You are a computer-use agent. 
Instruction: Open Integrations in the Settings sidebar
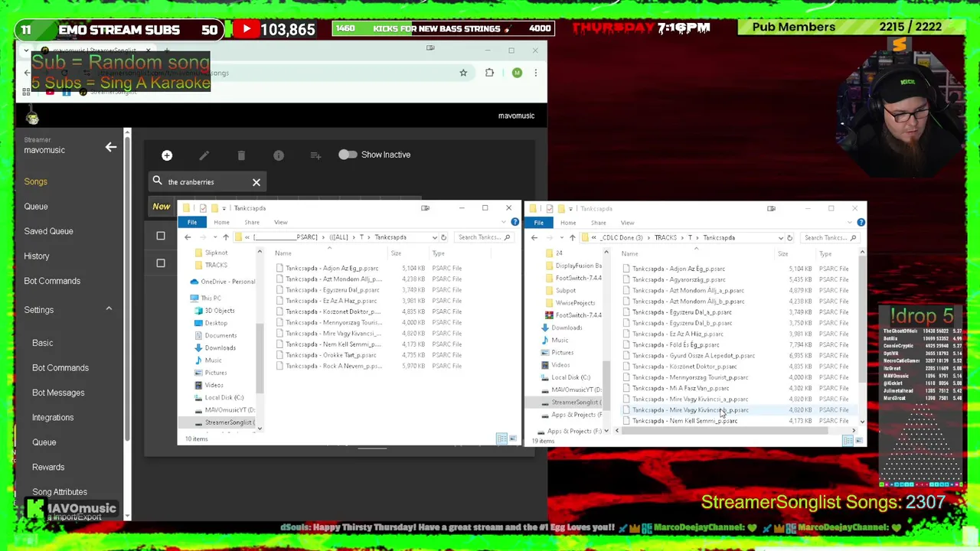[53, 418]
